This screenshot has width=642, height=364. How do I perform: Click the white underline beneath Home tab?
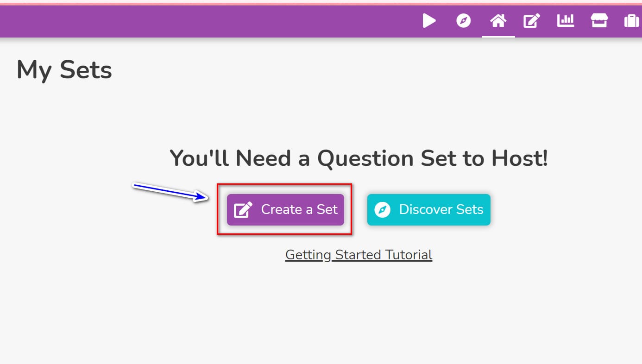click(498, 36)
